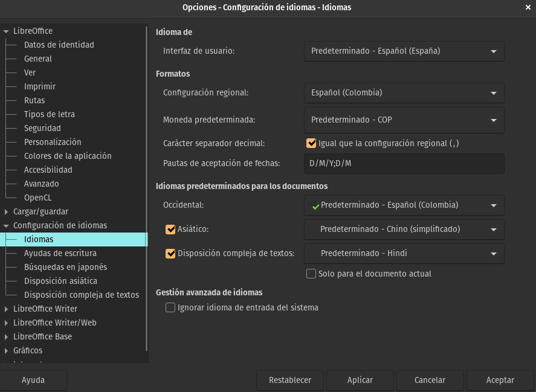The image size is (536, 392).
Task: Select Colores de la aplicación
Action: pos(68,156)
